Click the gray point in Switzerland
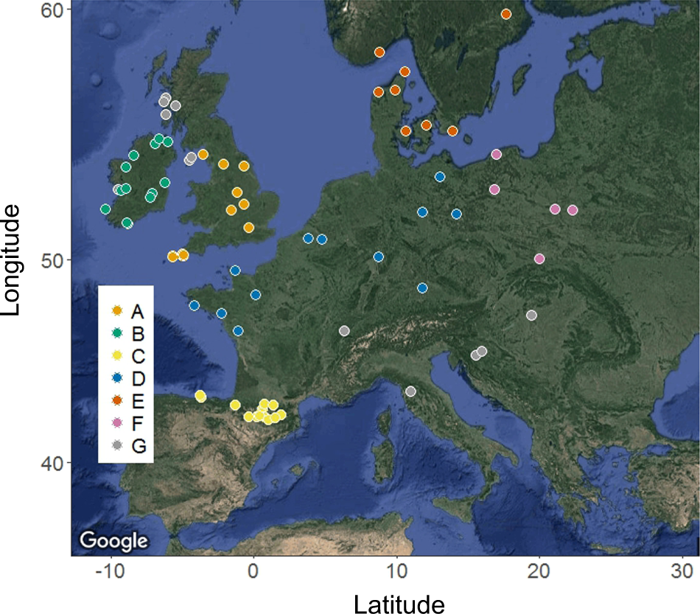The image size is (700, 614). coord(344,331)
